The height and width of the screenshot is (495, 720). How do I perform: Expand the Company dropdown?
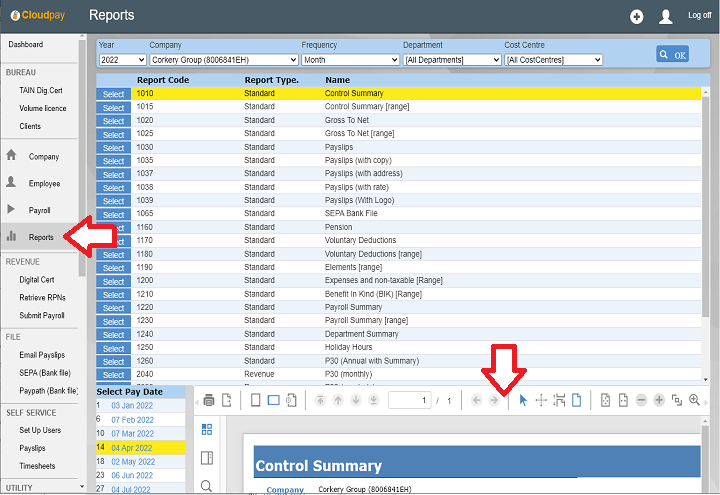tap(223, 60)
